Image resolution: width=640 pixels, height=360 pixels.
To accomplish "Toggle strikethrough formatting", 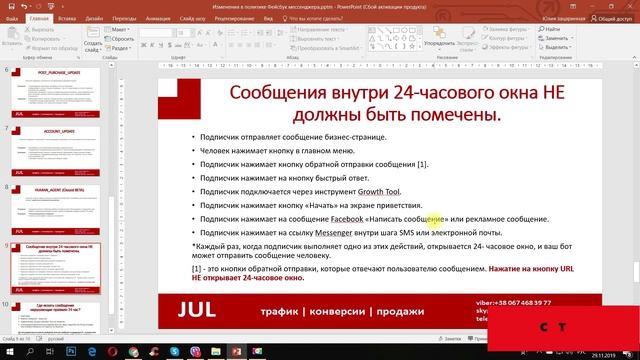I will 178,45.
